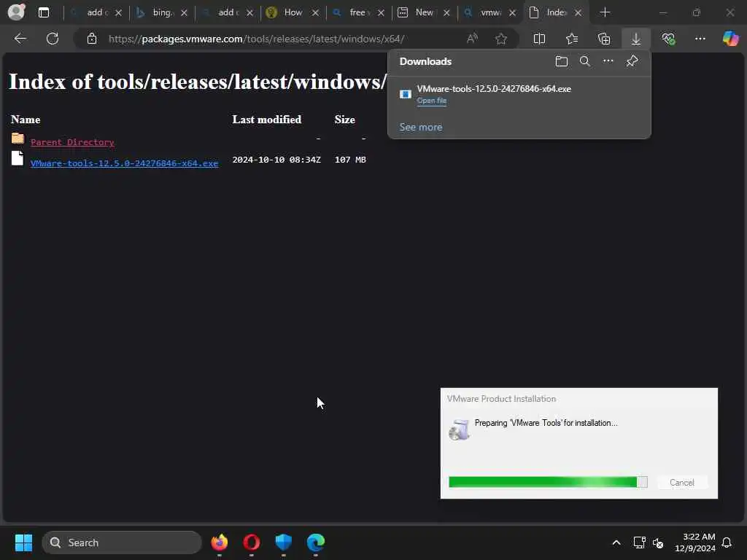Image resolution: width=747 pixels, height=560 pixels.
Task: Open the shield app on taskbar
Action: tap(284, 542)
